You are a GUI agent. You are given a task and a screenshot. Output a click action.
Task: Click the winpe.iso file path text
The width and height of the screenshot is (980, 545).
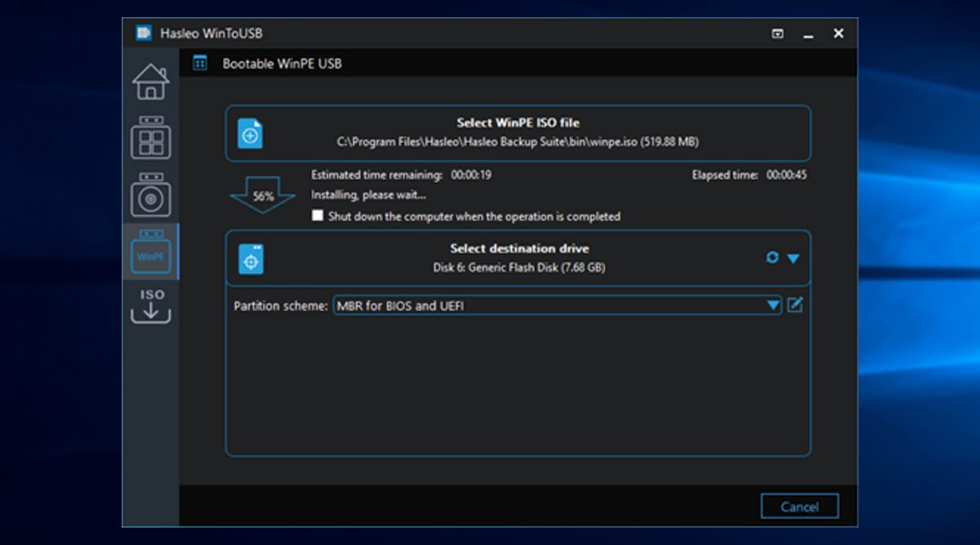tap(518, 141)
